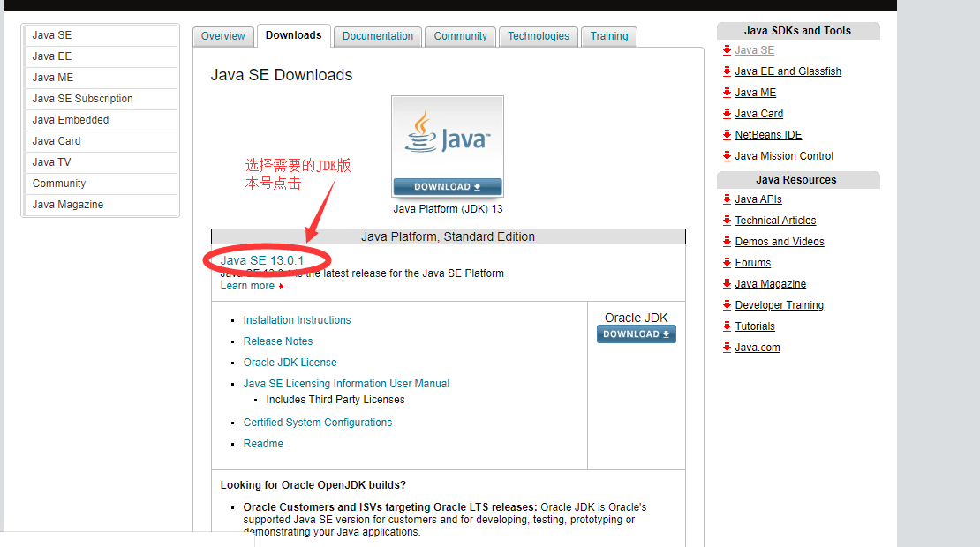
Task: Click 'Looking for Oracle OpenJDK builds?' heading
Action: pos(313,485)
